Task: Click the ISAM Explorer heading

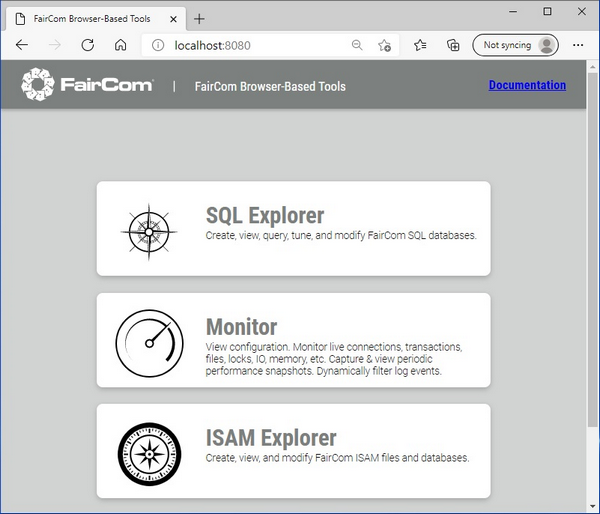Action: pos(271,438)
